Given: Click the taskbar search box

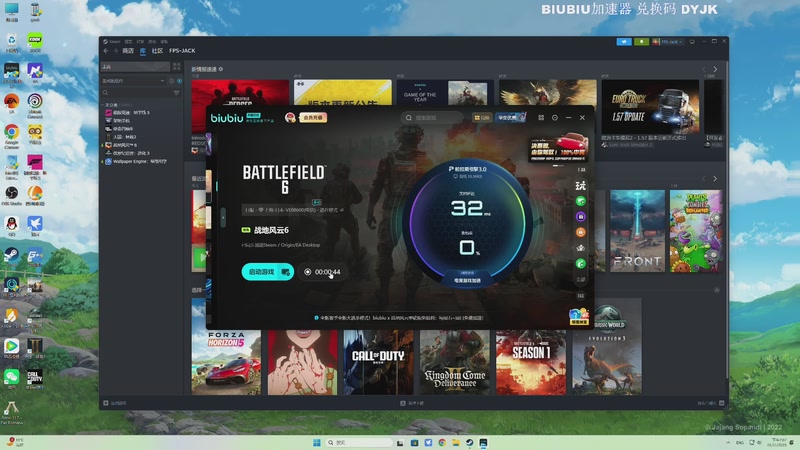Looking at the screenshot, I should click(x=359, y=442).
